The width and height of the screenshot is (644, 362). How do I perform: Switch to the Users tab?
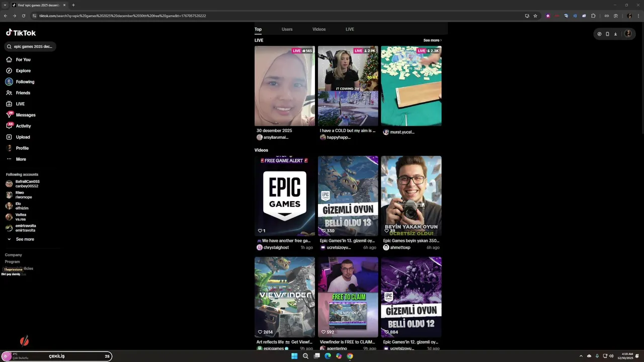[x=287, y=29]
